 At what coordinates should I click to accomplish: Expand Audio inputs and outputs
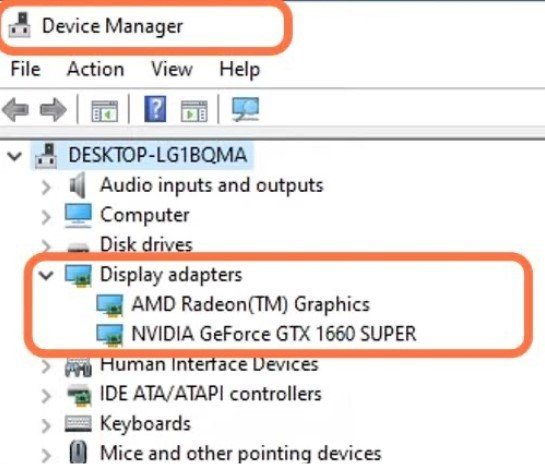[x=46, y=187]
